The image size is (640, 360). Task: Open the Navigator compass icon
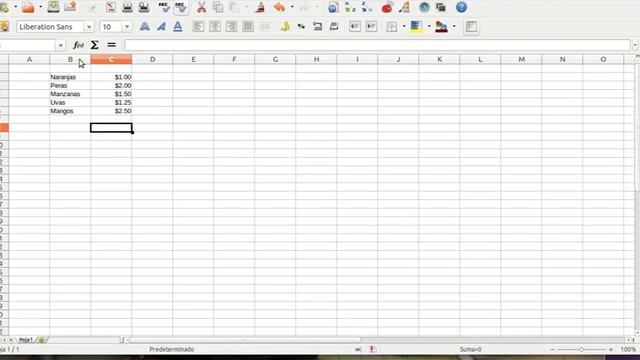(424, 7)
